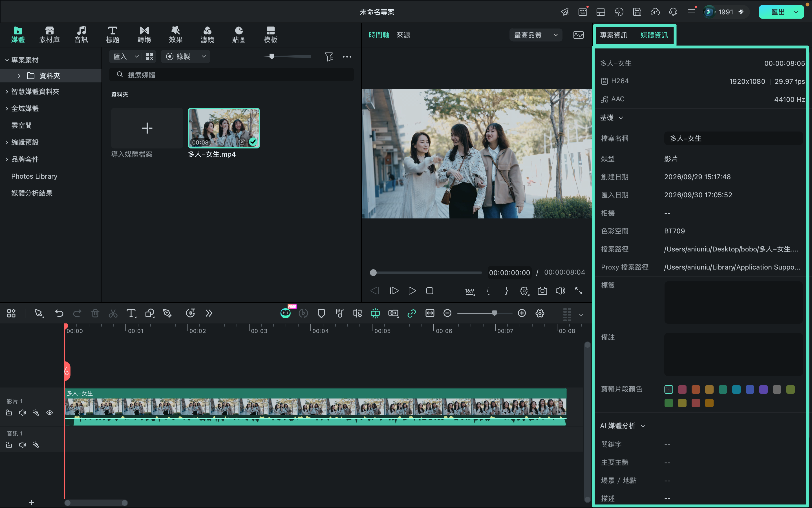812x508 pixels.
Task: Switch to the 來源 preview tab
Action: click(403, 35)
